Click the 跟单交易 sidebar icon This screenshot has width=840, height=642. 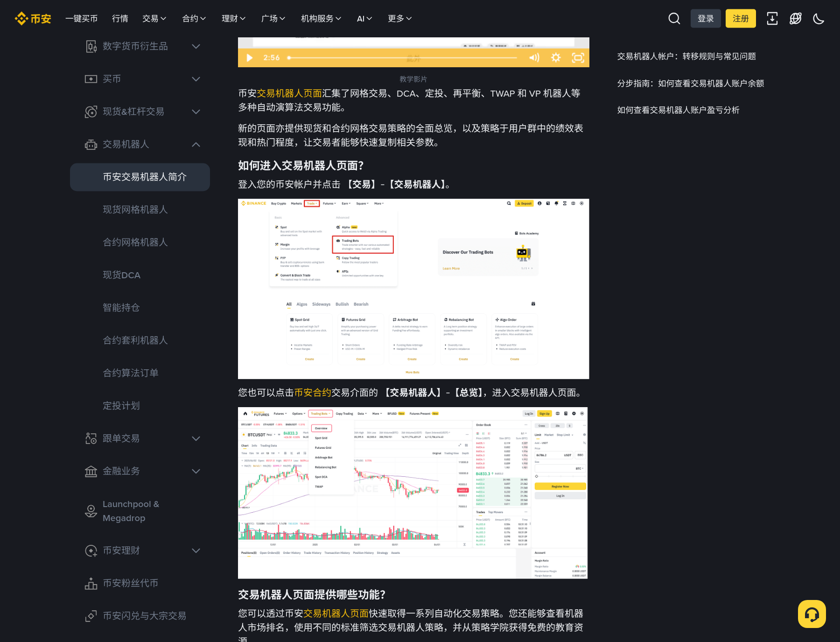click(91, 438)
